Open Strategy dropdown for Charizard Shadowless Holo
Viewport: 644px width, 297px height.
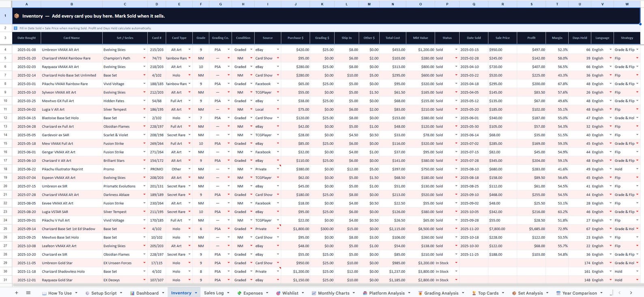[x=637, y=271]
